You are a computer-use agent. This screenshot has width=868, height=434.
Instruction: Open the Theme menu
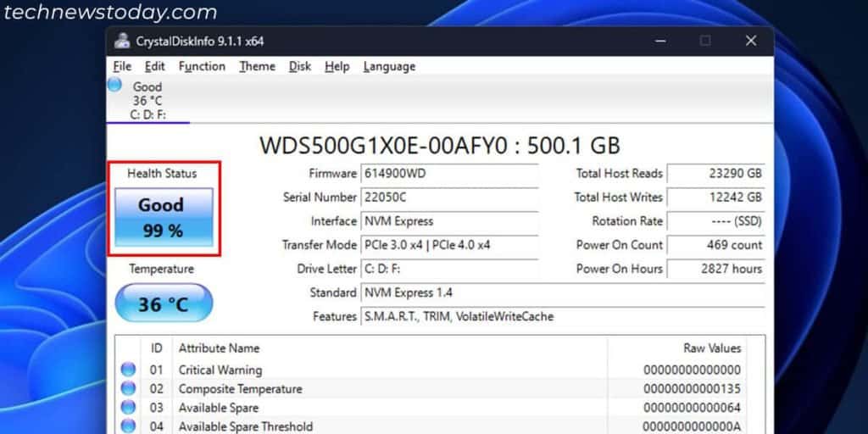click(257, 66)
